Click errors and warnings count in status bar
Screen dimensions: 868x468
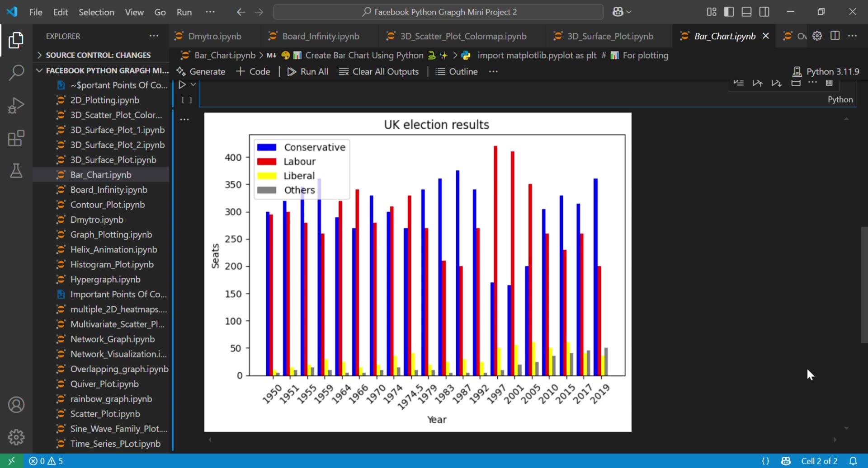tap(46, 461)
